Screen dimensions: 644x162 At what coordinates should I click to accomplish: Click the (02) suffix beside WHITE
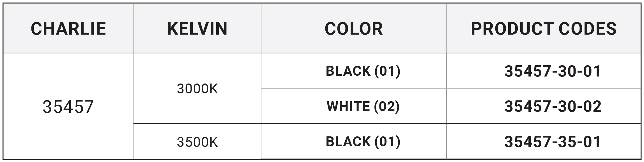coord(387,106)
